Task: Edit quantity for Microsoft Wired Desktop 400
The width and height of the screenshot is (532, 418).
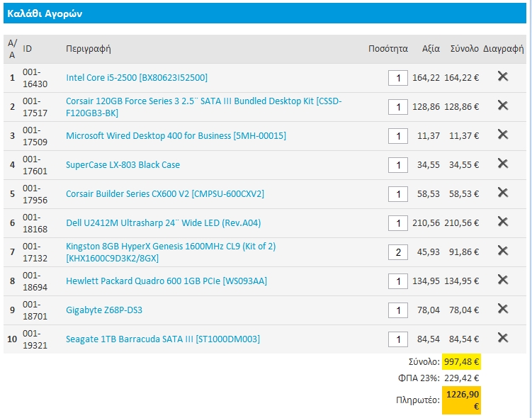Action: [398, 136]
